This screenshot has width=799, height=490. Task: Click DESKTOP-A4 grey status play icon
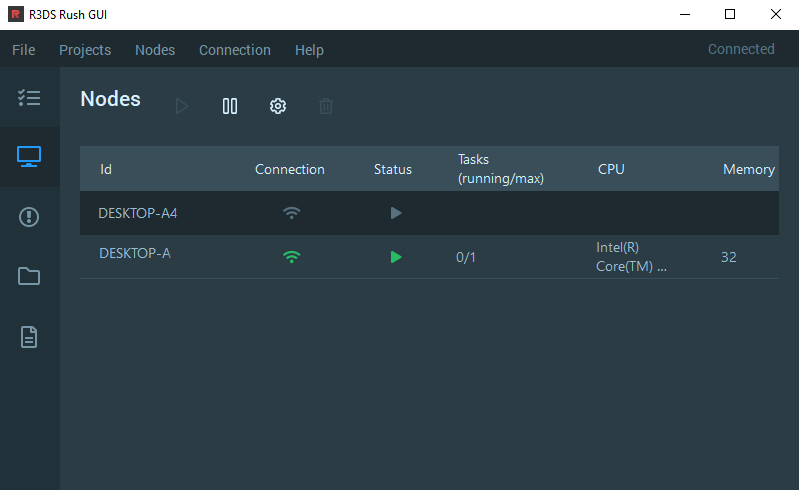pos(396,213)
